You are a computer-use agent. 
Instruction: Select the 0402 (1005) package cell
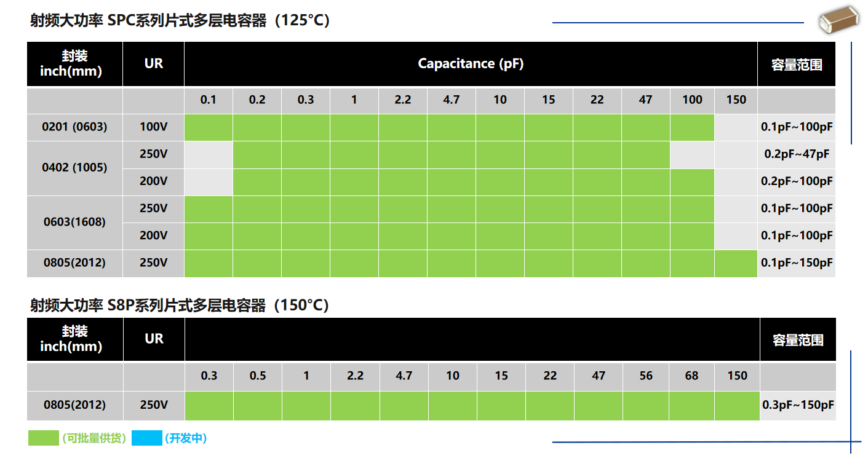(74, 168)
